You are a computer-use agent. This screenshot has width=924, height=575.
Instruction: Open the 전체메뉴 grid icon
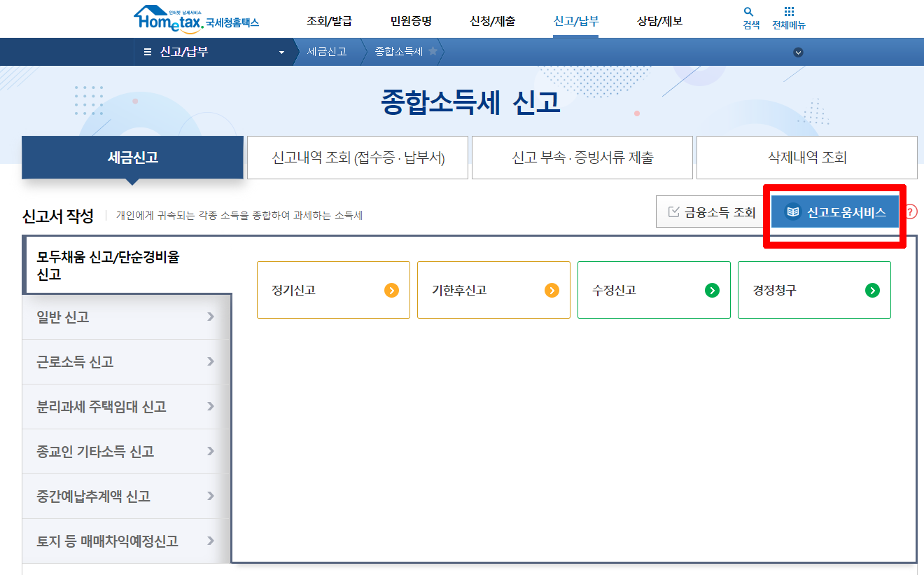click(789, 12)
